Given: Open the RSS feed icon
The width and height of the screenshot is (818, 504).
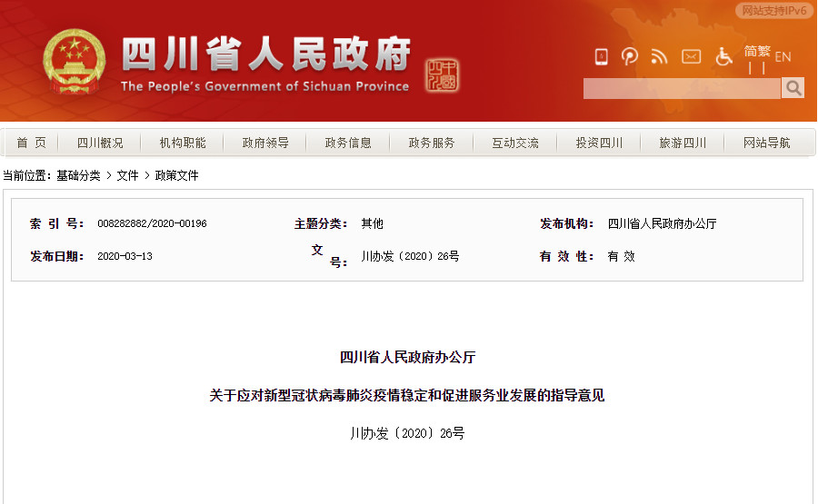Looking at the screenshot, I should (660, 56).
